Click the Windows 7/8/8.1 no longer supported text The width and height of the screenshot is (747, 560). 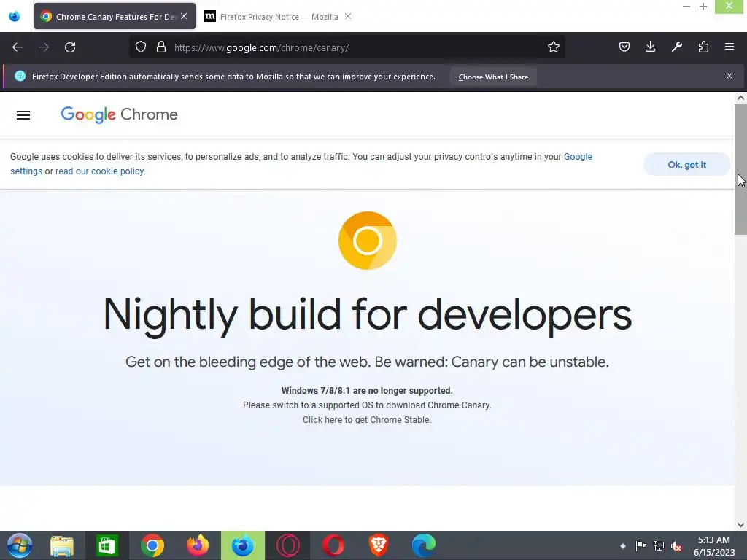tap(367, 391)
